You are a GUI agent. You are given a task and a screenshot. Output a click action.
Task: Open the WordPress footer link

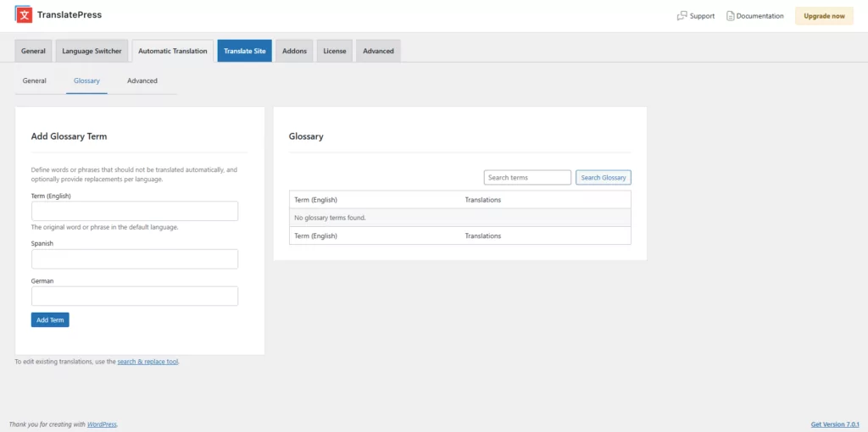(102, 424)
